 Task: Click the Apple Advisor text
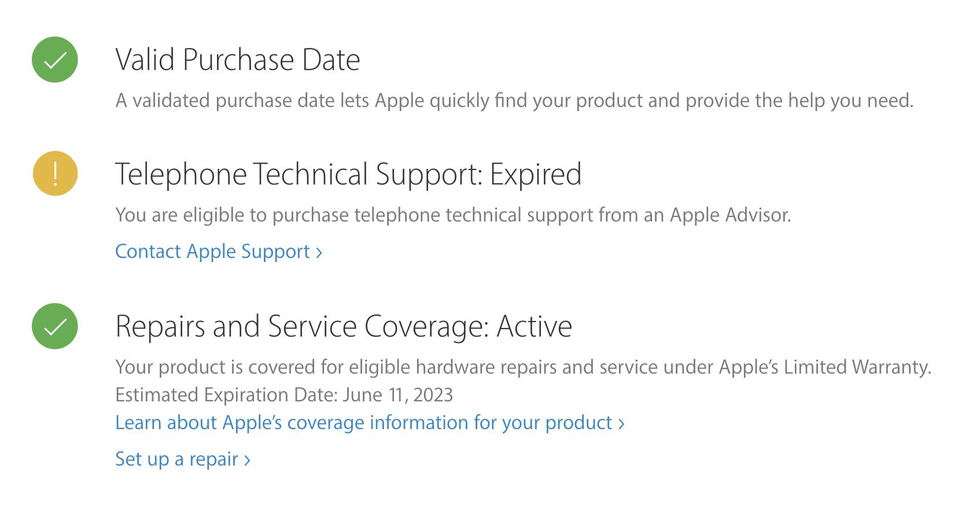tap(730, 215)
